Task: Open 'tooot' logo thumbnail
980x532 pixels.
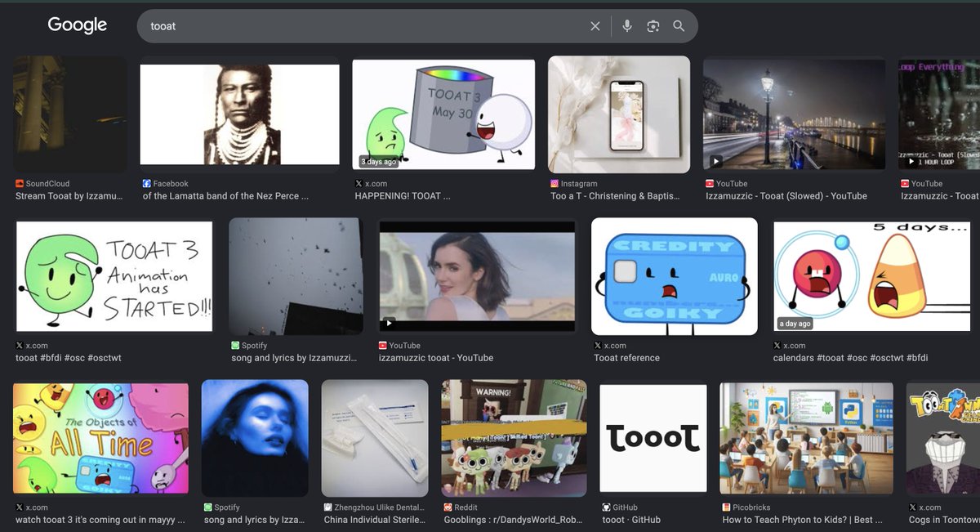Action: click(653, 438)
